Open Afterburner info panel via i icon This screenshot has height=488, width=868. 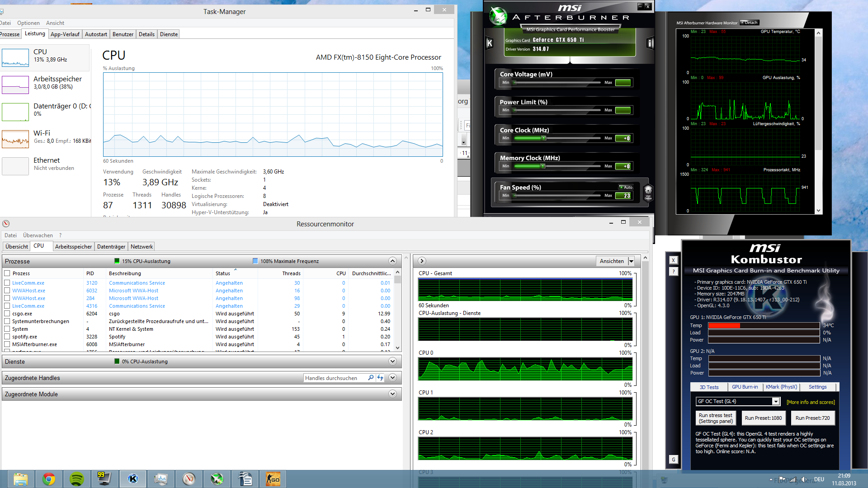(x=650, y=43)
